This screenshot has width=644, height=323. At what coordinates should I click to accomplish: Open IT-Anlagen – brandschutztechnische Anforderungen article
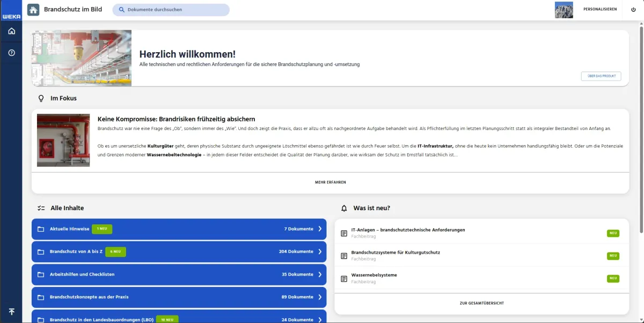click(x=408, y=230)
